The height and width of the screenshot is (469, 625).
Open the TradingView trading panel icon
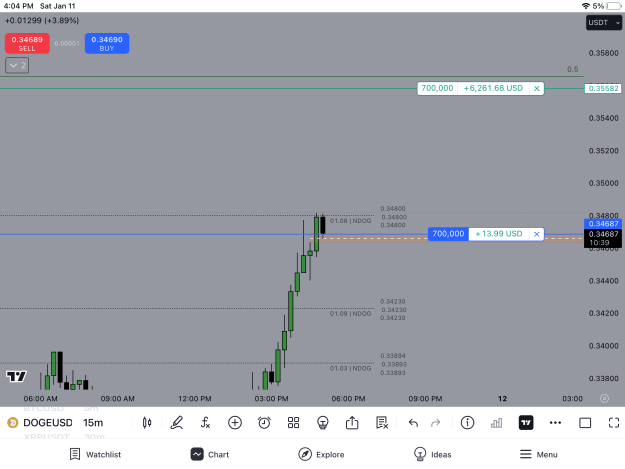click(x=526, y=423)
